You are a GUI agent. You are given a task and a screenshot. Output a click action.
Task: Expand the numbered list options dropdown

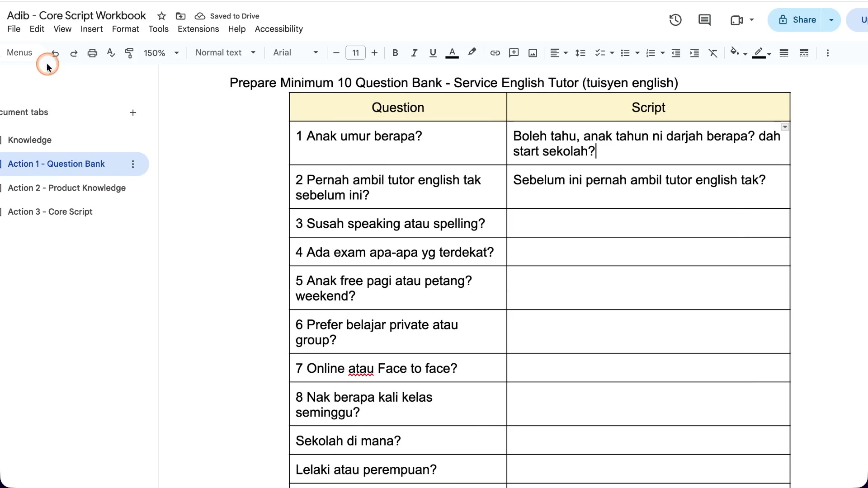[663, 53]
